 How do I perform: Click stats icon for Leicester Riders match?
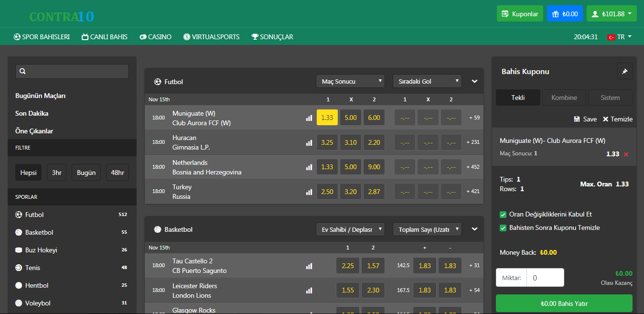click(309, 290)
